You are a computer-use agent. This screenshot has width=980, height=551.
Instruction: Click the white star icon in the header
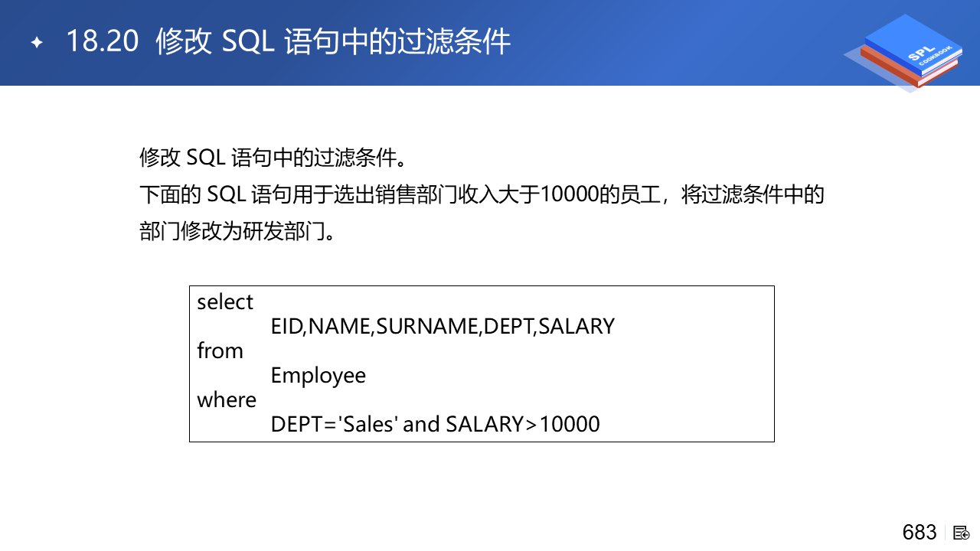point(36,42)
